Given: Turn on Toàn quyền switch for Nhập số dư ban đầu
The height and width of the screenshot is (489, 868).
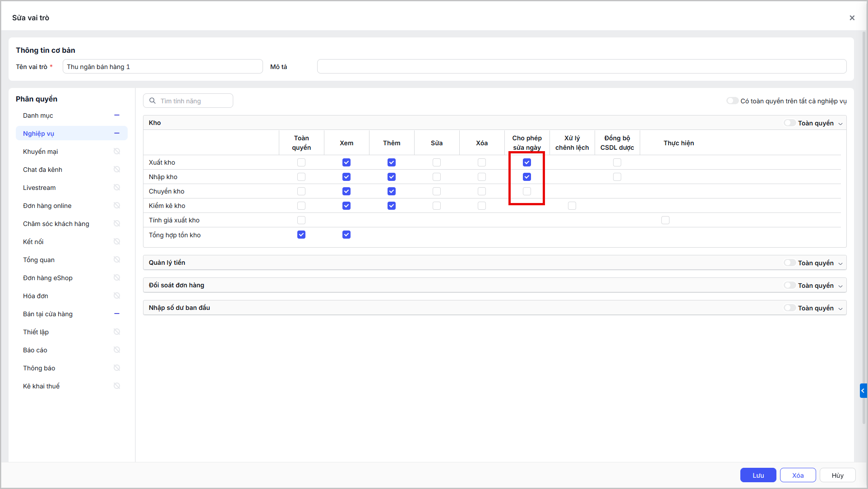Looking at the screenshot, I should tap(790, 308).
